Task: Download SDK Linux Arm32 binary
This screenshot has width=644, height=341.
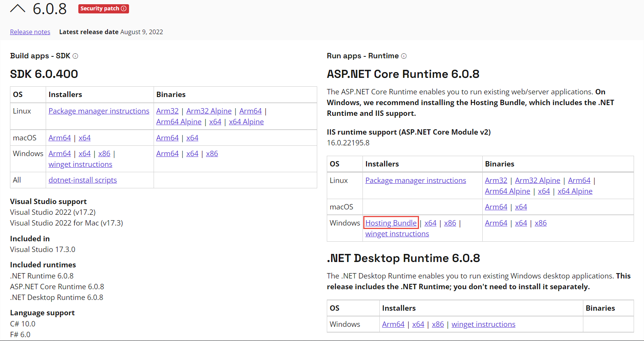Action: (x=167, y=111)
